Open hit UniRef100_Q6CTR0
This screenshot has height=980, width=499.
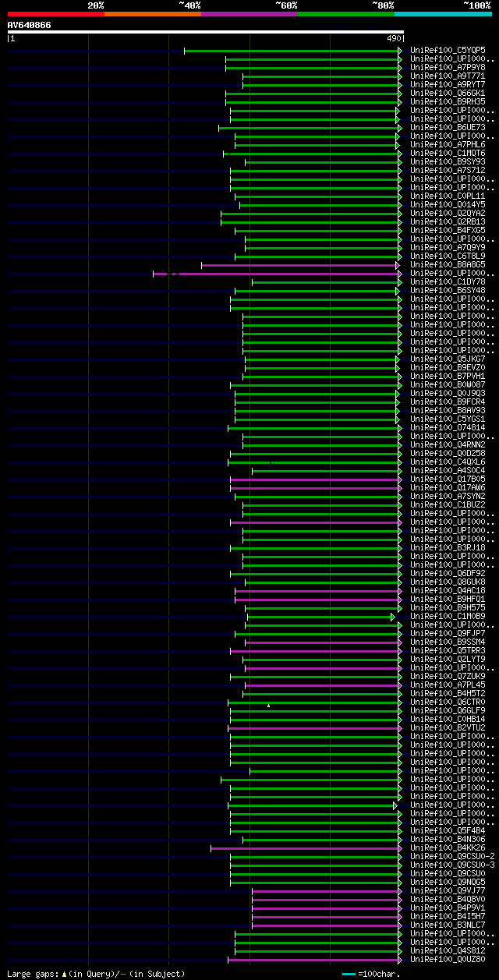448,702
